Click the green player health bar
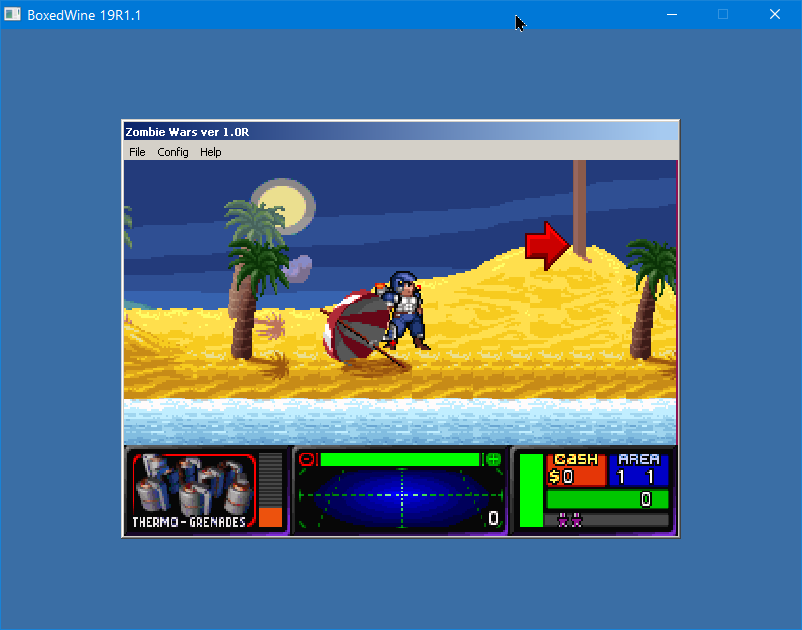The image size is (802, 630). point(400,459)
